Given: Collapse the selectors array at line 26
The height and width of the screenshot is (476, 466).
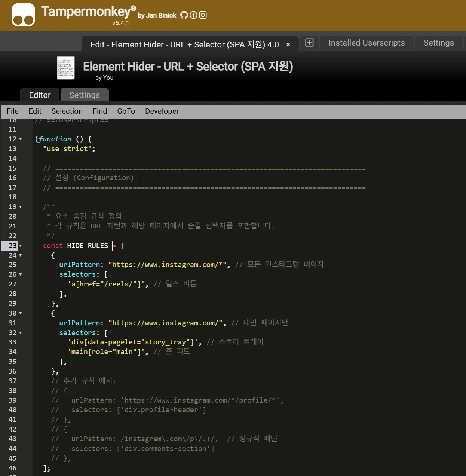Looking at the screenshot, I should [21, 274].
